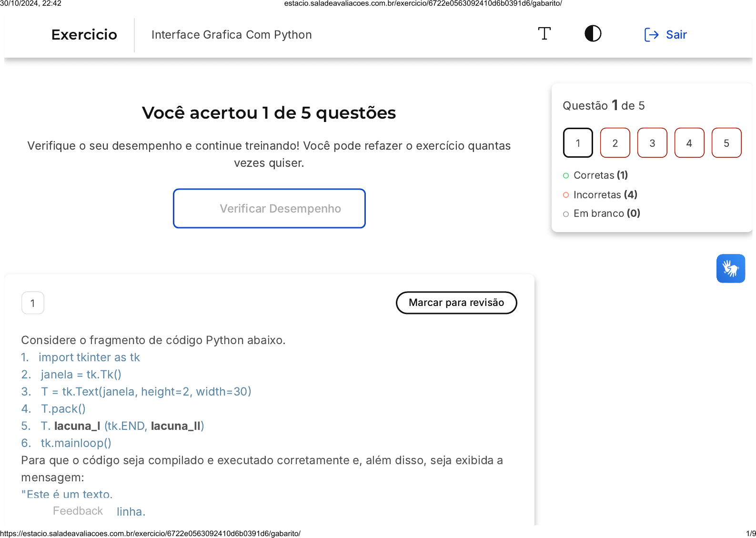Select question 1 box in navigator panel
This screenshot has width=756, height=538.
[x=578, y=143]
